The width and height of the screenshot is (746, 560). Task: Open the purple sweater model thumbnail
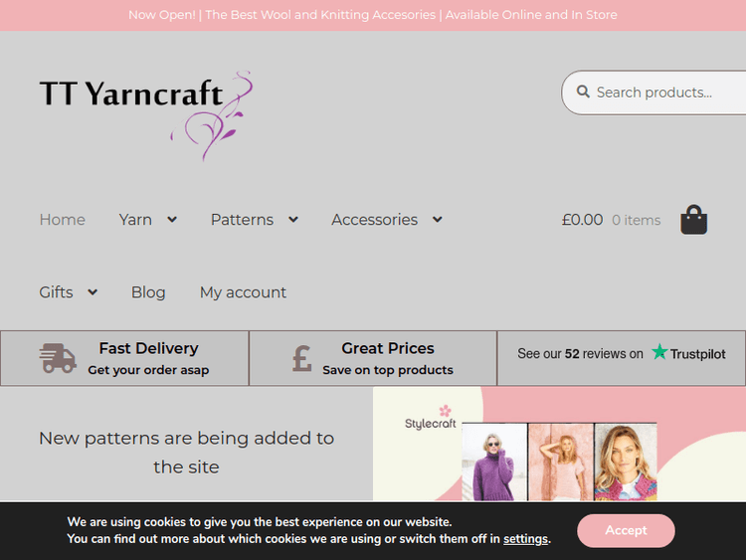pyautogui.click(x=494, y=462)
